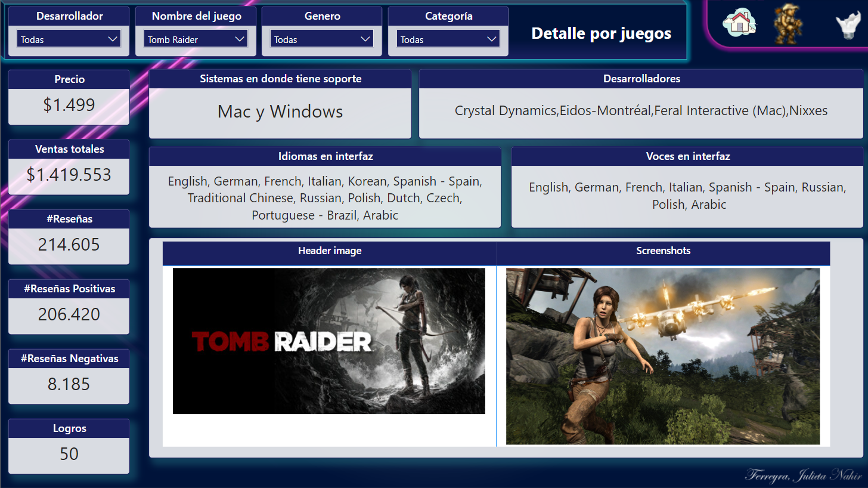Click the #Reseñas Negativas card header

point(69,359)
